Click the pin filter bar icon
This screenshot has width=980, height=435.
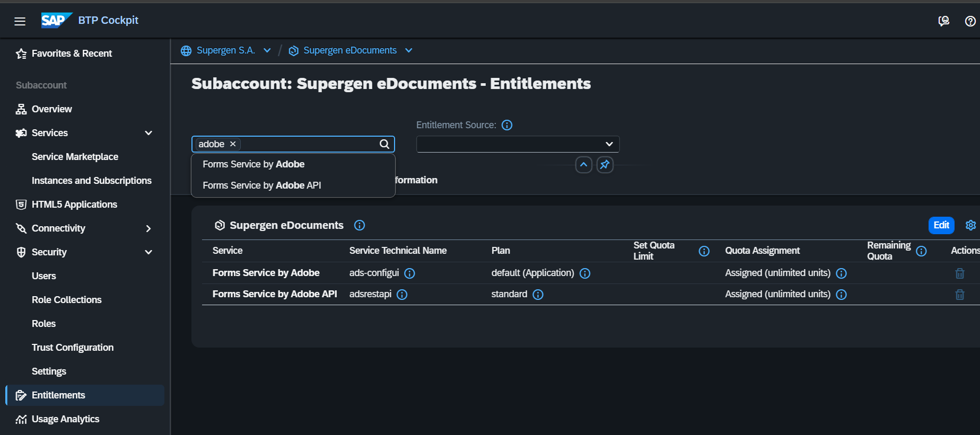605,165
